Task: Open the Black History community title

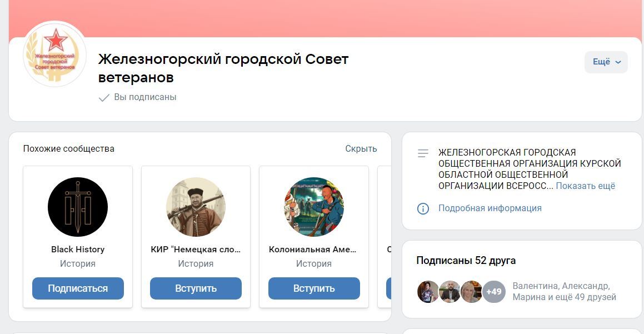Action: point(78,250)
